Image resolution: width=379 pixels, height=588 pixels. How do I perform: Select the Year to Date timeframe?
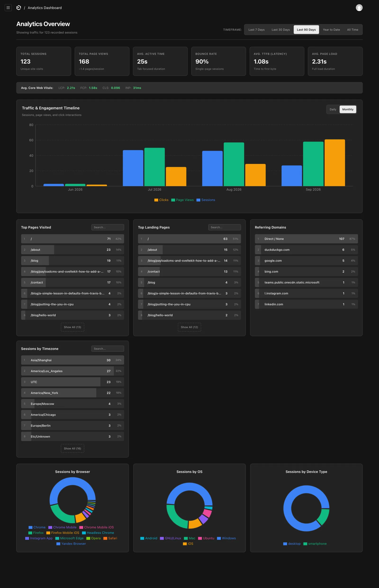(331, 30)
